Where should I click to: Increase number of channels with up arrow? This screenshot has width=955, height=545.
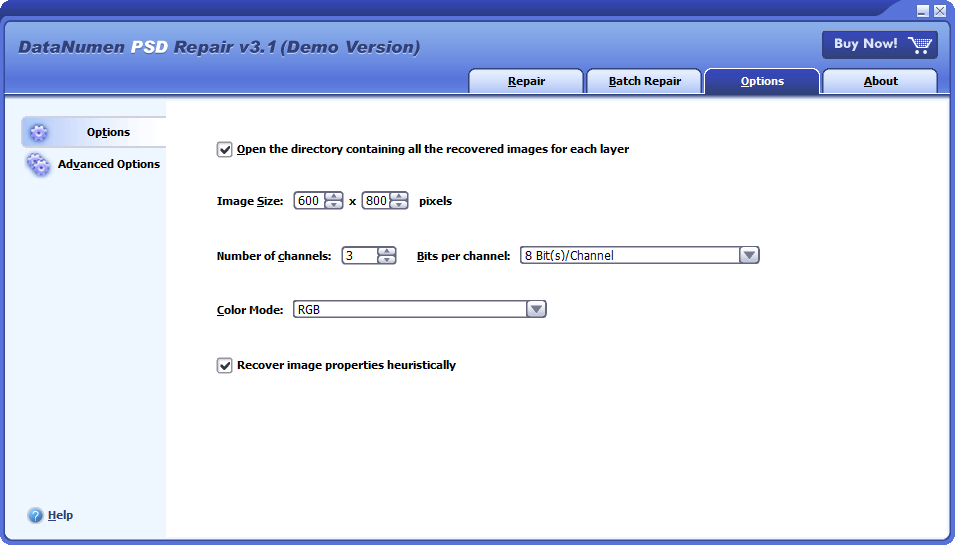387,251
